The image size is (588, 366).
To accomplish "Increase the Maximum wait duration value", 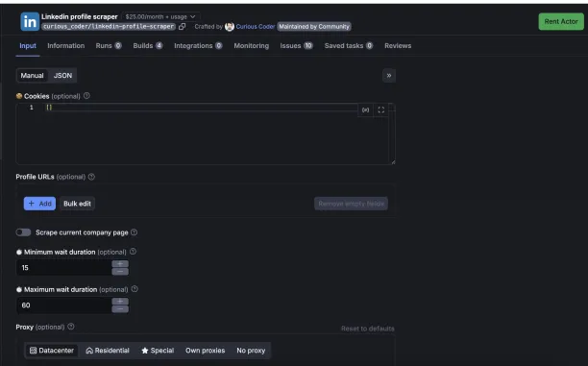I will click(120, 302).
